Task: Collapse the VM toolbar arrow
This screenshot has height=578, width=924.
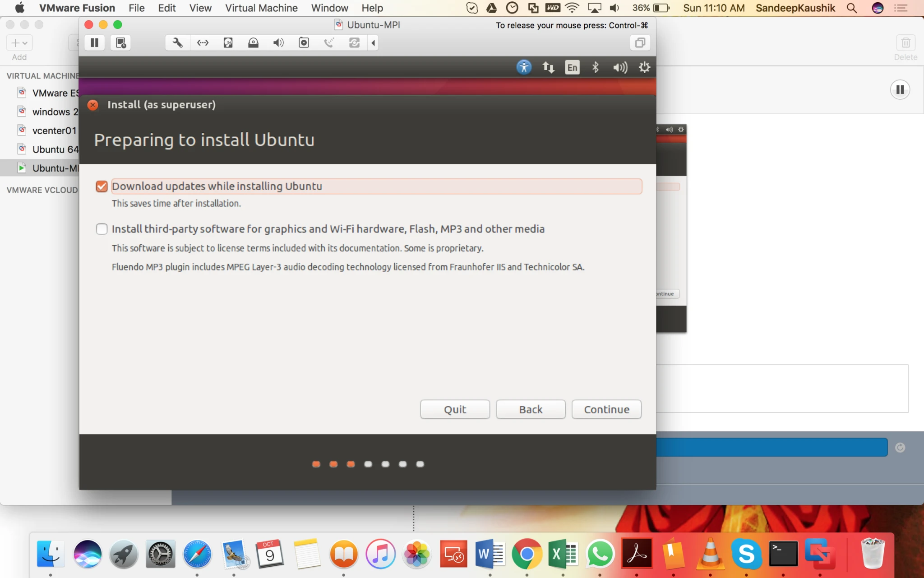Action: coord(373,43)
